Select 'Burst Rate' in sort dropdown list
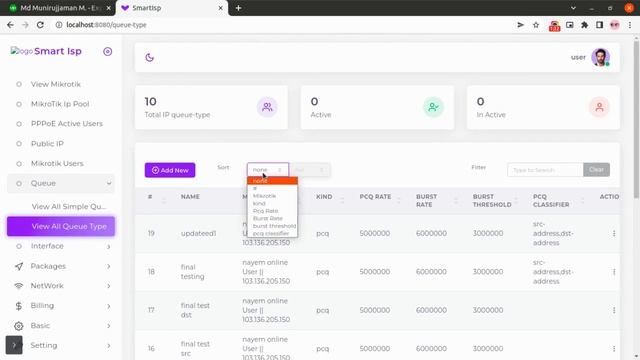The height and width of the screenshot is (360, 640). [x=272, y=218]
